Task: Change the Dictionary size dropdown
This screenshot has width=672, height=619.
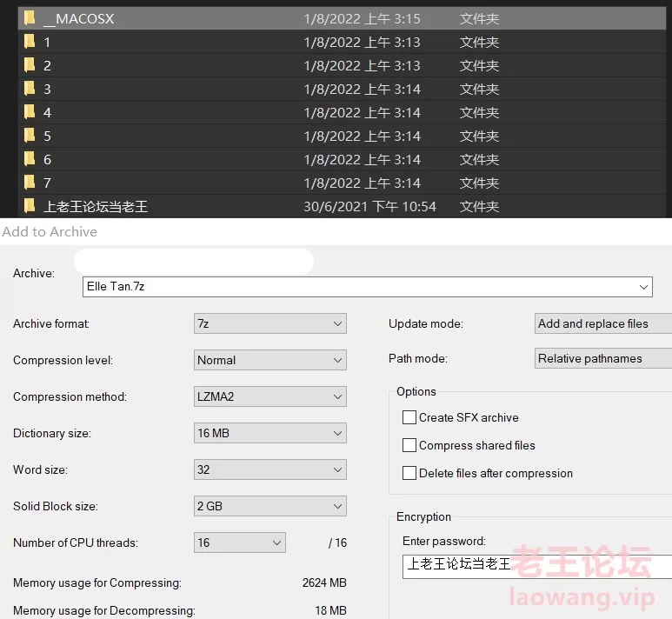Action: coord(269,433)
